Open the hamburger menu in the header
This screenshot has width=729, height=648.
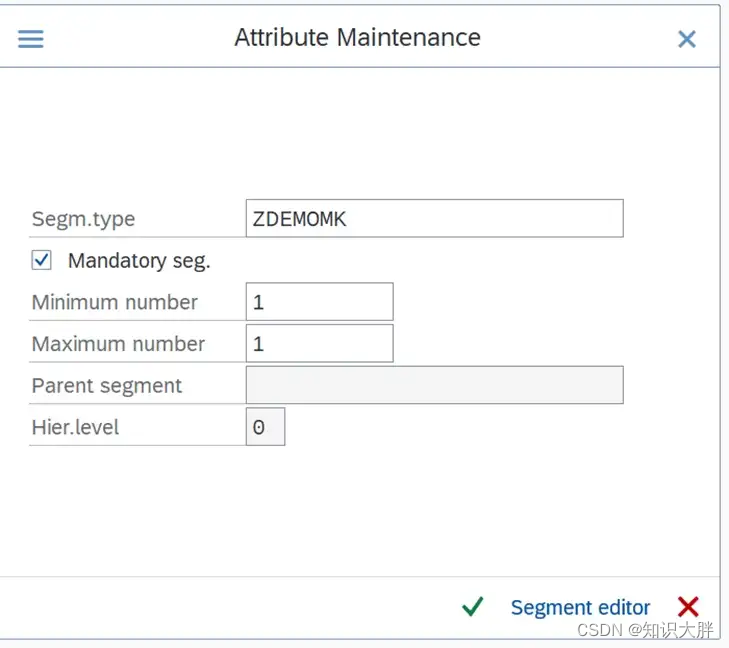pos(31,39)
